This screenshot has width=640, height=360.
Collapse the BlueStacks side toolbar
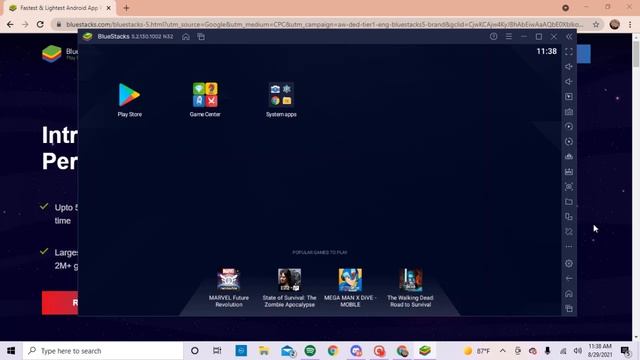click(x=569, y=36)
